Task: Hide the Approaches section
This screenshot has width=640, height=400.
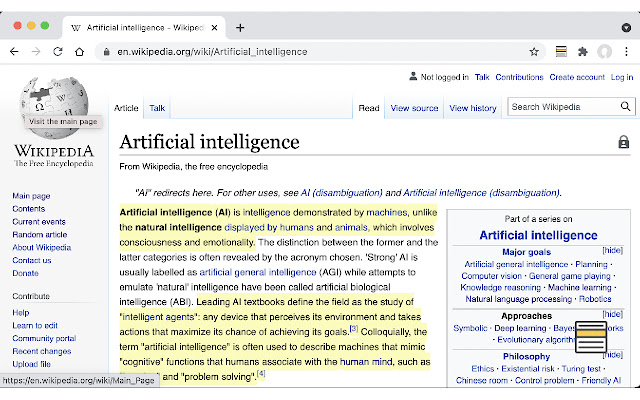Action: pyautogui.click(x=612, y=314)
